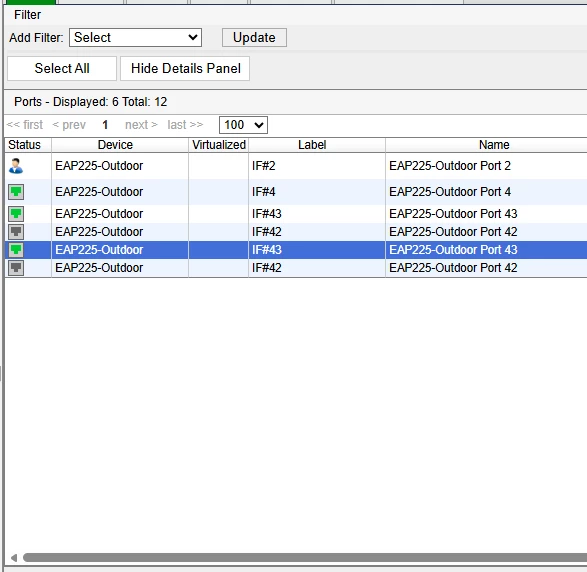Click Hide Details Panel button
587x572 pixels.
(185, 69)
